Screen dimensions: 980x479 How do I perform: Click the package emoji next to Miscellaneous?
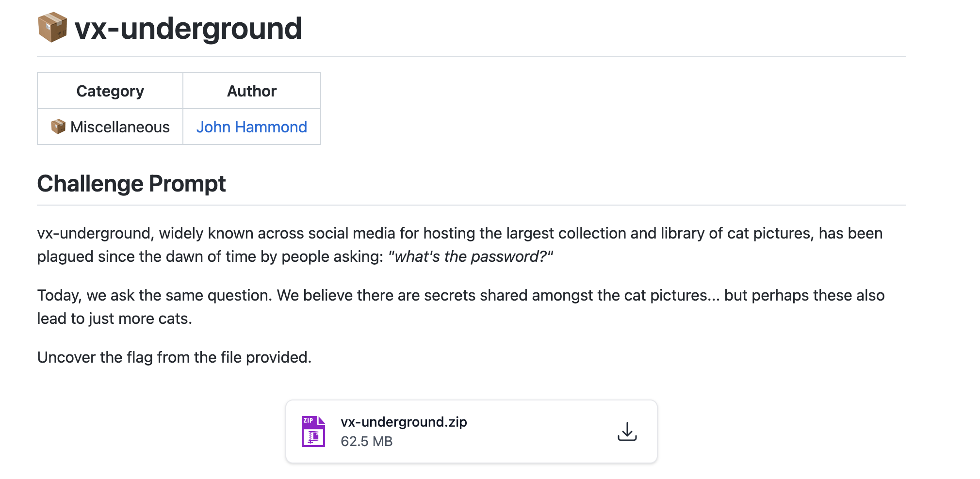(x=58, y=127)
